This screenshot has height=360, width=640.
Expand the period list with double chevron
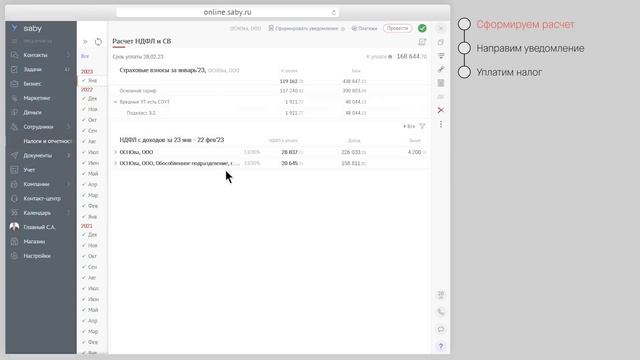click(x=85, y=42)
